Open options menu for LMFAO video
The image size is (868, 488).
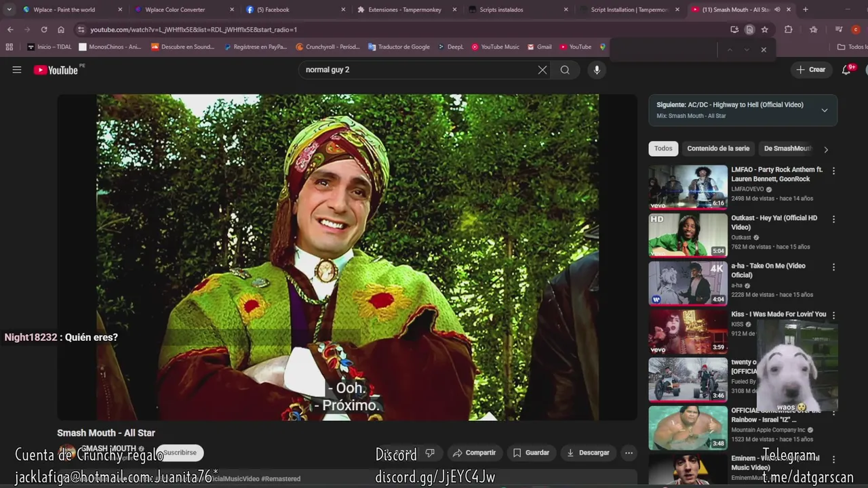pos(833,171)
